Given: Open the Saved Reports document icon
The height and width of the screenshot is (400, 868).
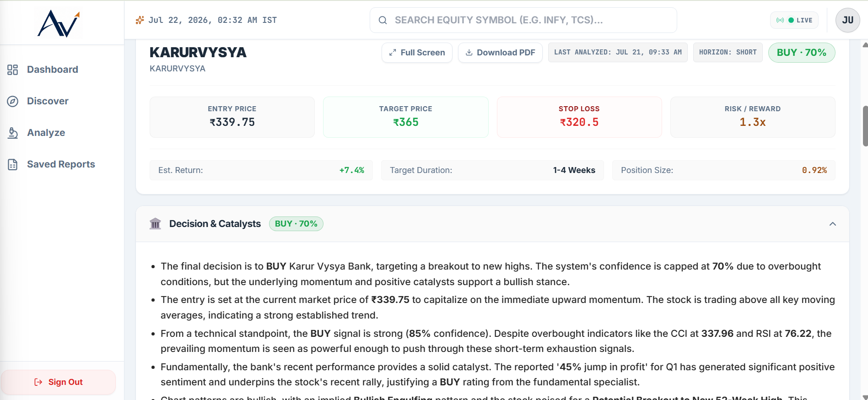Looking at the screenshot, I should click(x=13, y=164).
